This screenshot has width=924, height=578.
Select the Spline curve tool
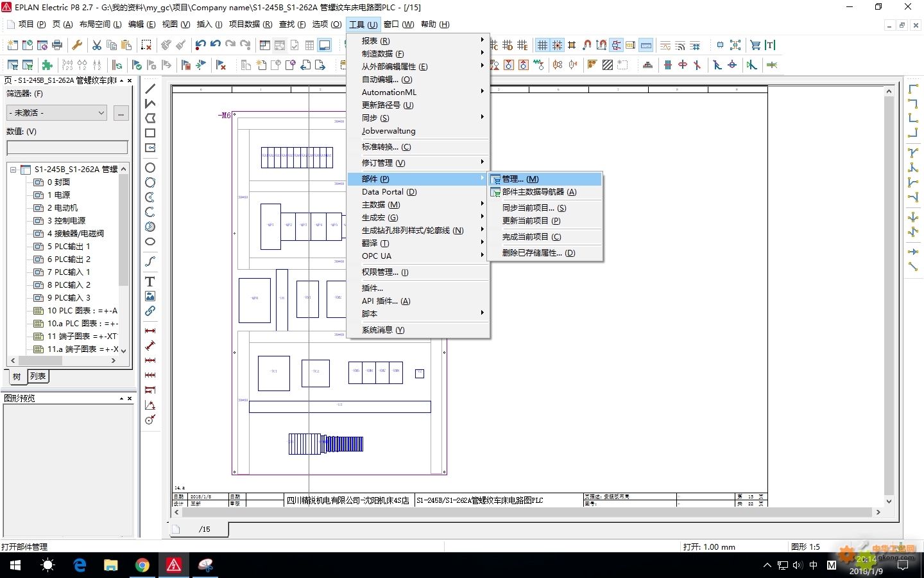coord(150,261)
